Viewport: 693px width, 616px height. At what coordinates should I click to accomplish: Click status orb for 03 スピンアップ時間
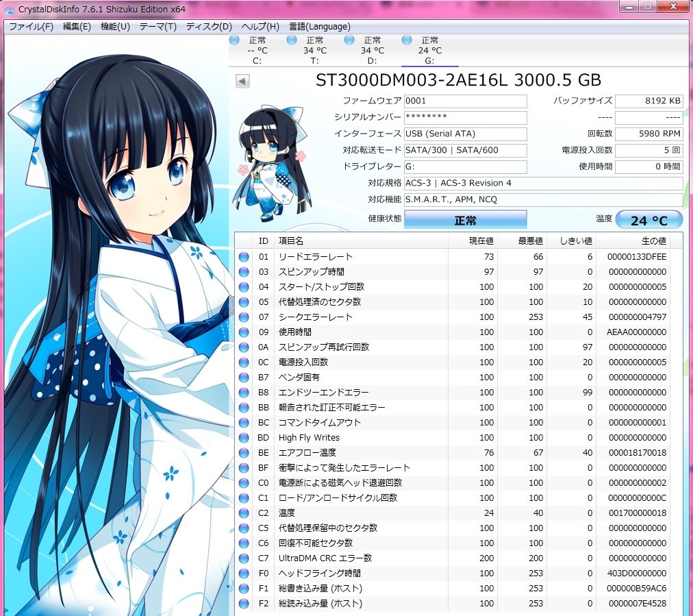click(244, 272)
